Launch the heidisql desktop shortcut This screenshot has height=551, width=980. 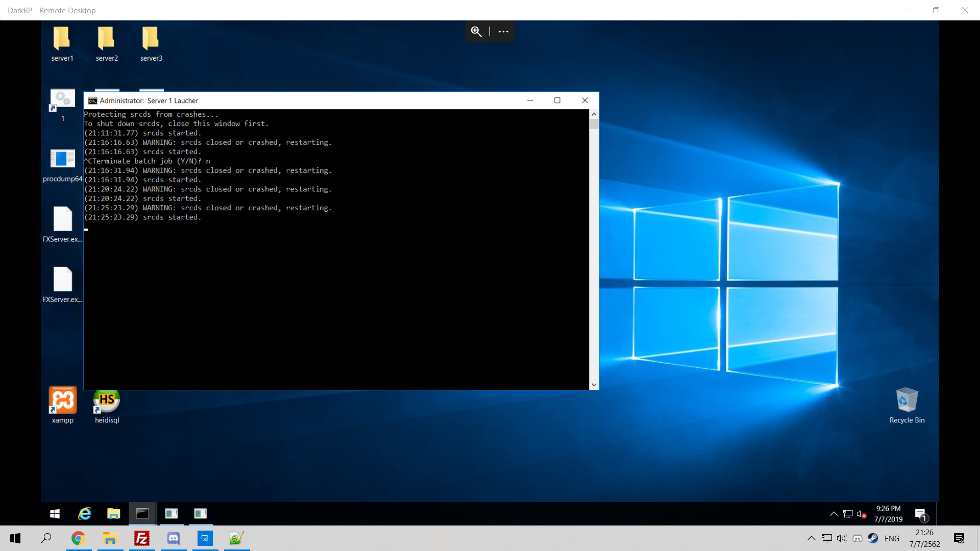tap(107, 403)
